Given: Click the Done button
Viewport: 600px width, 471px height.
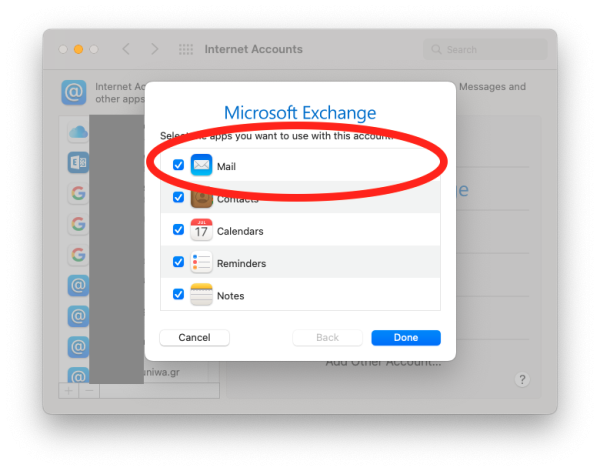Looking at the screenshot, I should pyautogui.click(x=406, y=337).
